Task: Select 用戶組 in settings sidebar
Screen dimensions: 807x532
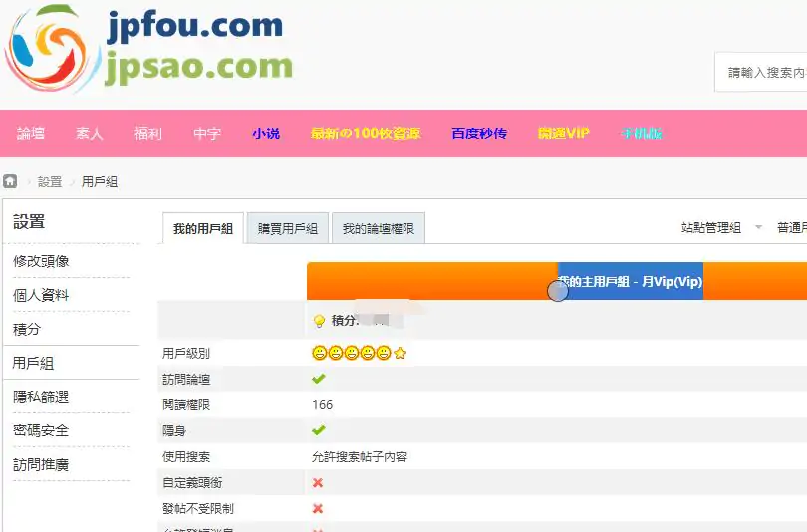Action: [x=34, y=363]
